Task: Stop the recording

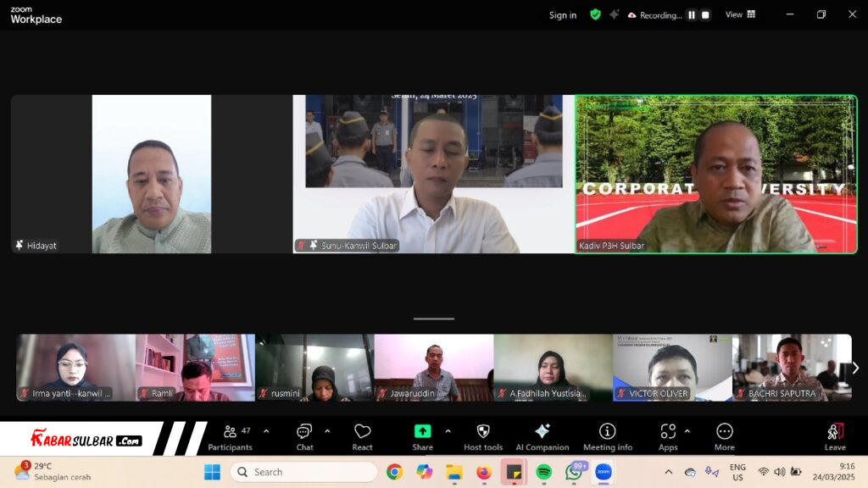Action: (x=705, y=14)
